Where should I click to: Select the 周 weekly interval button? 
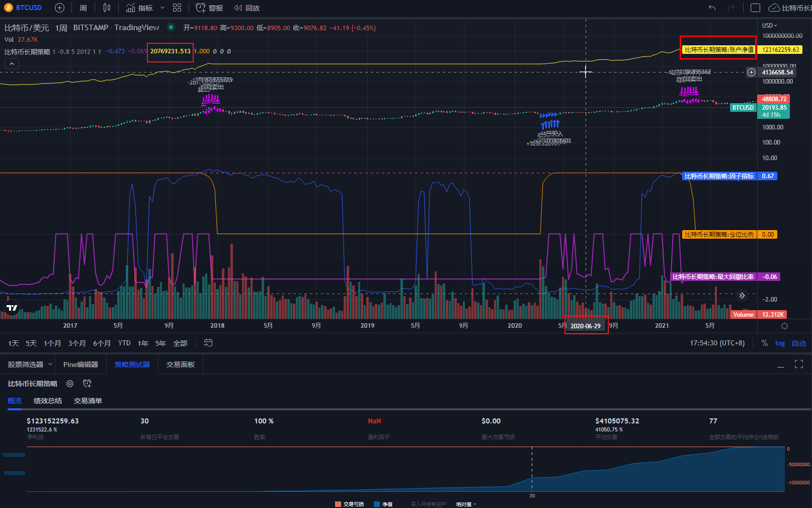coord(83,8)
